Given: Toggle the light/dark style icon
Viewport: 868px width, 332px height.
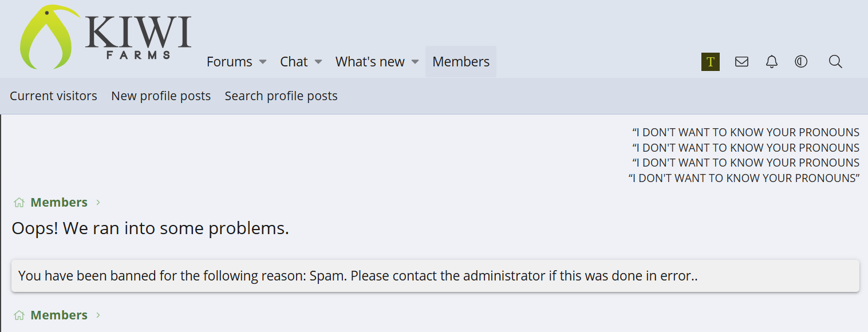Looking at the screenshot, I should click(801, 62).
